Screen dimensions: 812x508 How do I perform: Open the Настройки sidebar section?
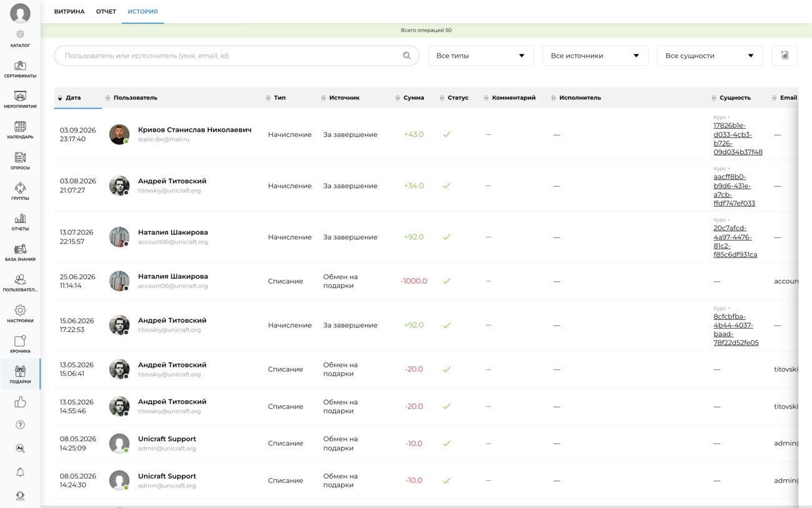click(x=20, y=314)
